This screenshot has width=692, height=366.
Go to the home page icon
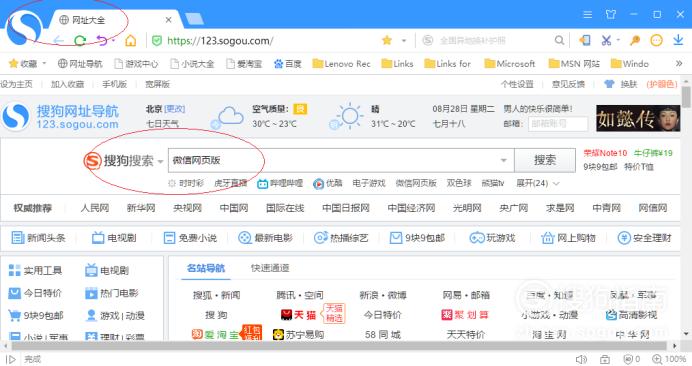pos(131,41)
